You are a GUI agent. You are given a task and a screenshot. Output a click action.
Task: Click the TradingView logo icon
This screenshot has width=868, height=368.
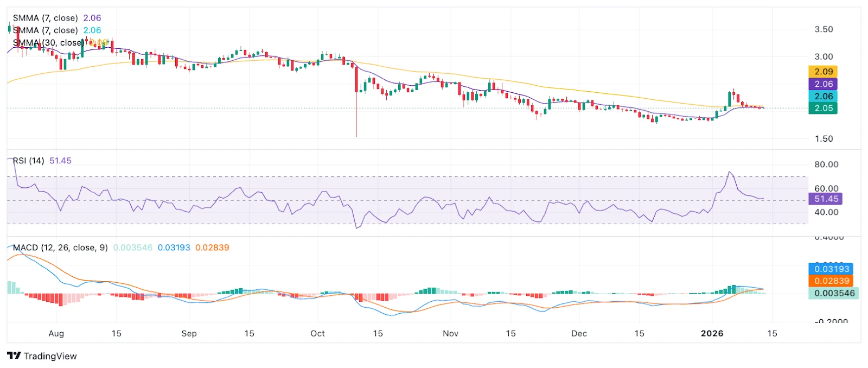click(x=14, y=356)
